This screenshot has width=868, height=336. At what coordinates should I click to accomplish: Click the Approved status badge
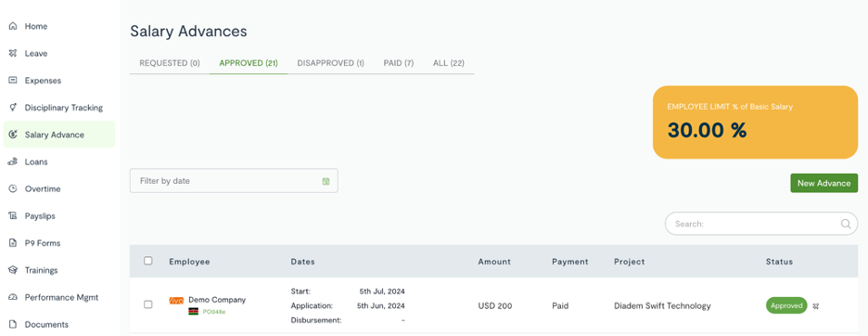tap(786, 305)
